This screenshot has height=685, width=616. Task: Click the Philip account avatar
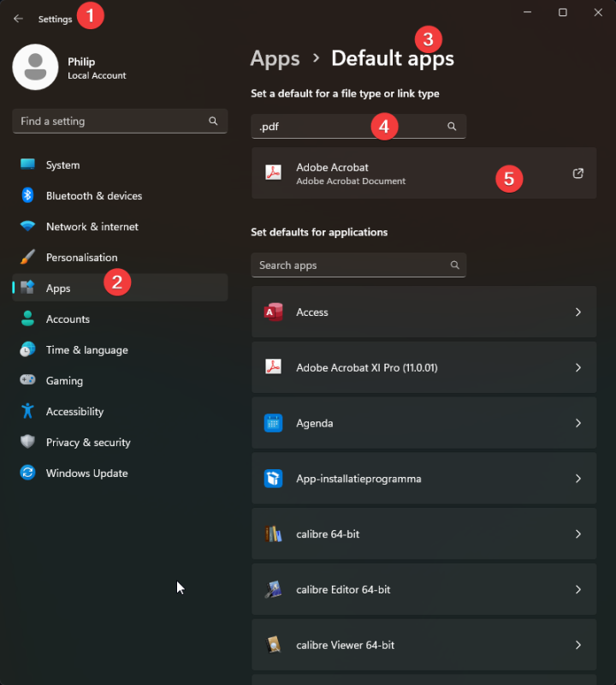pyautogui.click(x=35, y=67)
